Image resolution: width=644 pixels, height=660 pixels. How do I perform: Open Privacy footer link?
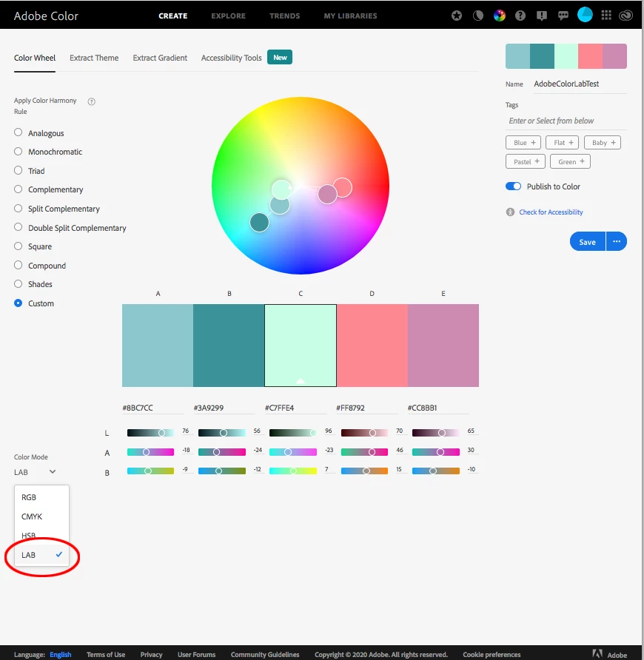coord(151,655)
